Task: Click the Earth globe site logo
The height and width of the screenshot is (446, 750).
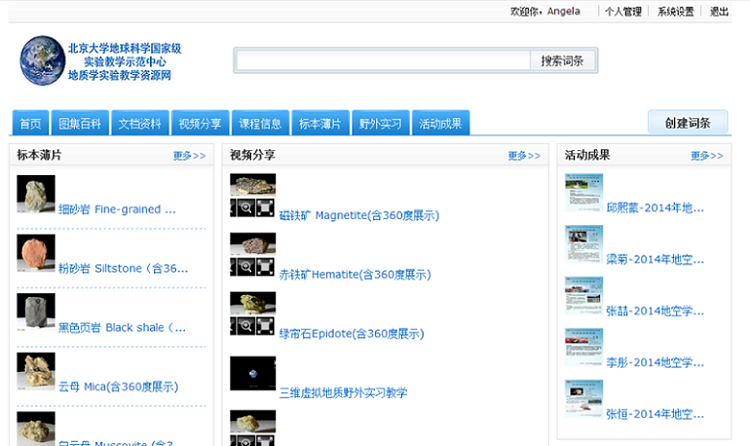Action: 42,61
